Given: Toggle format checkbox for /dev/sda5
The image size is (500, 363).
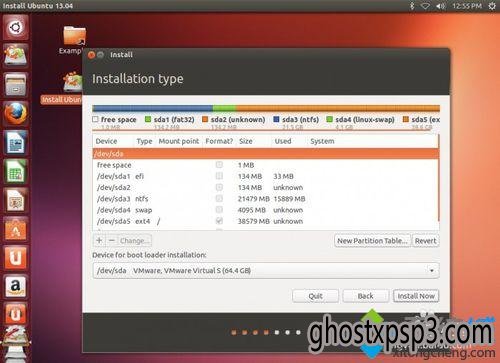Looking at the screenshot, I should click(x=219, y=221).
